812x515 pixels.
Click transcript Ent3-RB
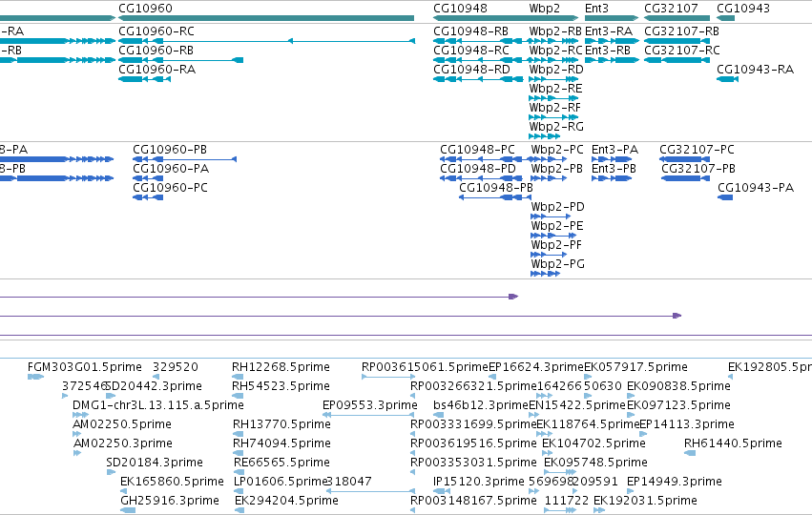[608, 51]
